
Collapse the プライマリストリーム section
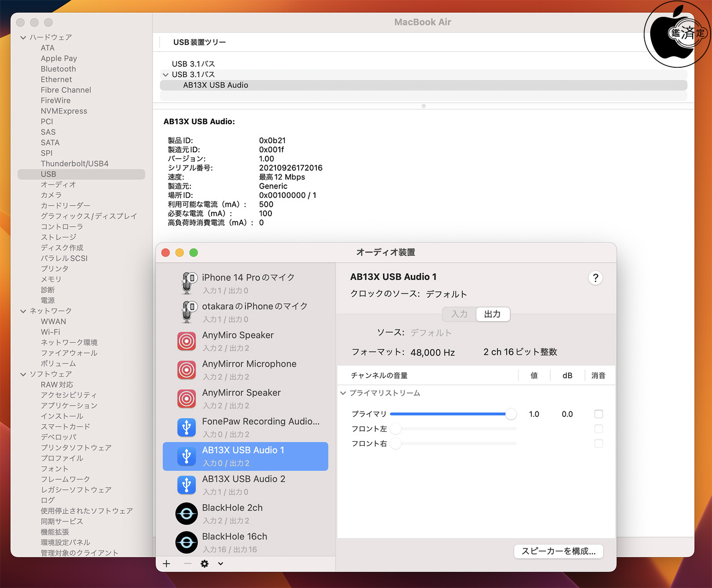click(x=343, y=393)
